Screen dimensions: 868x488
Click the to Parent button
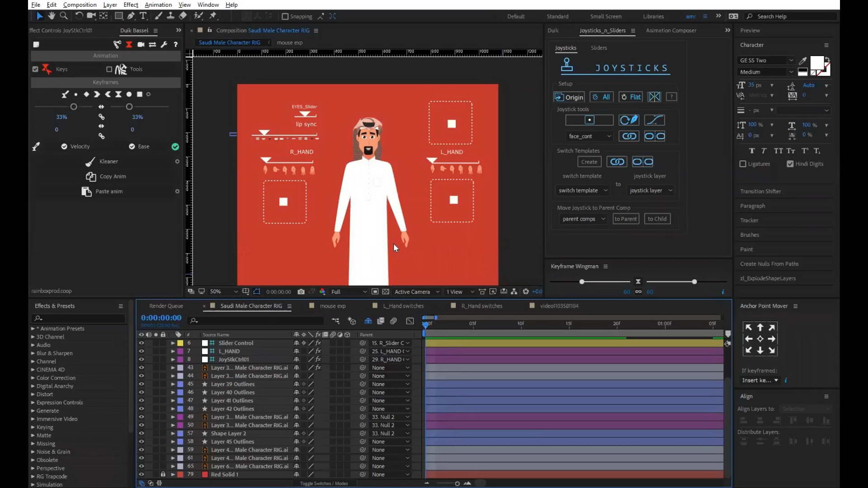coord(625,219)
